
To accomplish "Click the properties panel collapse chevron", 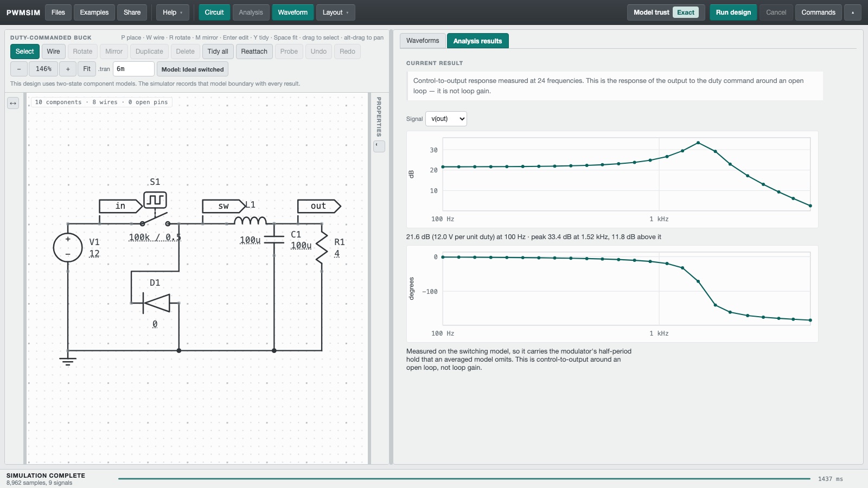I will (x=379, y=146).
